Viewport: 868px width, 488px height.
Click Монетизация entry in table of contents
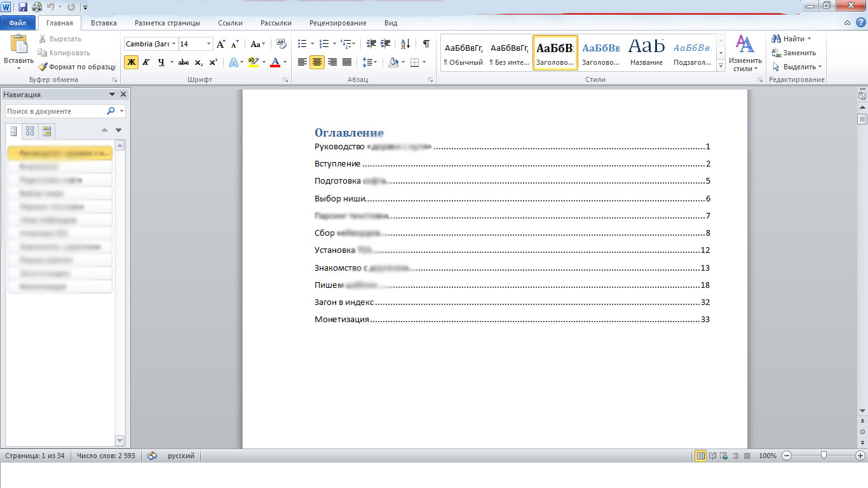(512, 320)
